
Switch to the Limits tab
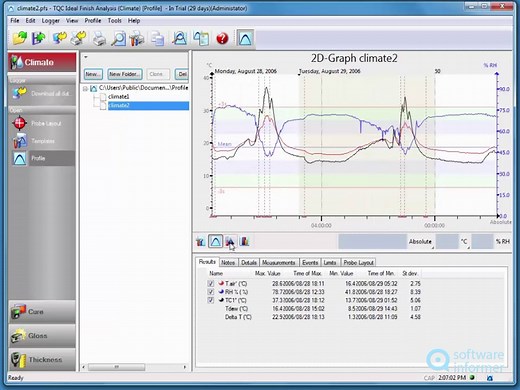click(330, 263)
